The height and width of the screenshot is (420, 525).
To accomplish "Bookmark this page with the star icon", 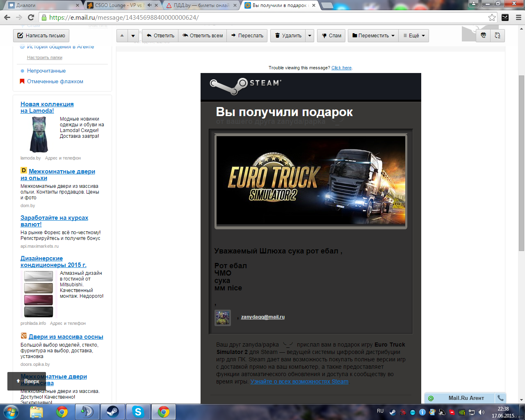I will coord(492,17).
